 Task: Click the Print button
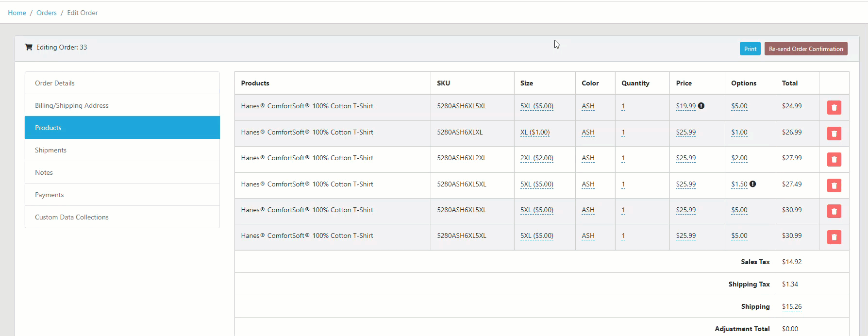point(750,49)
